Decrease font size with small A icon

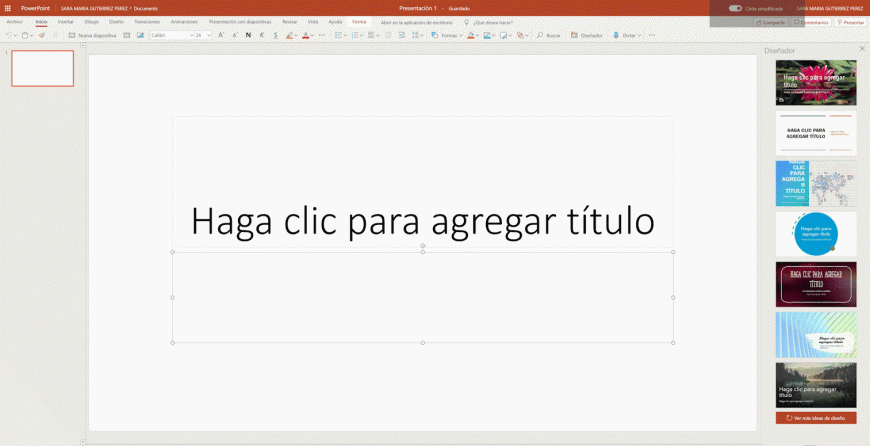pos(235,36)
